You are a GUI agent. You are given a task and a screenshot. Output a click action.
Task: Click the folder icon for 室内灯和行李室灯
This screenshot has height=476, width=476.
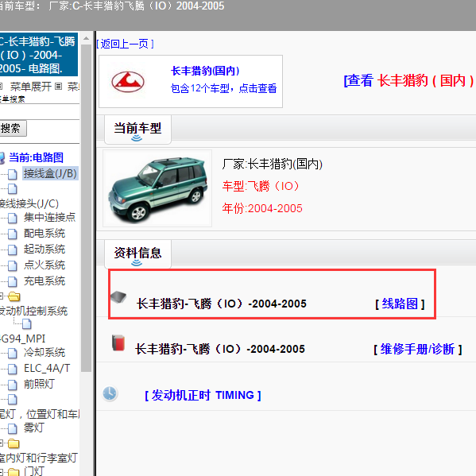(x=14, y=443)
